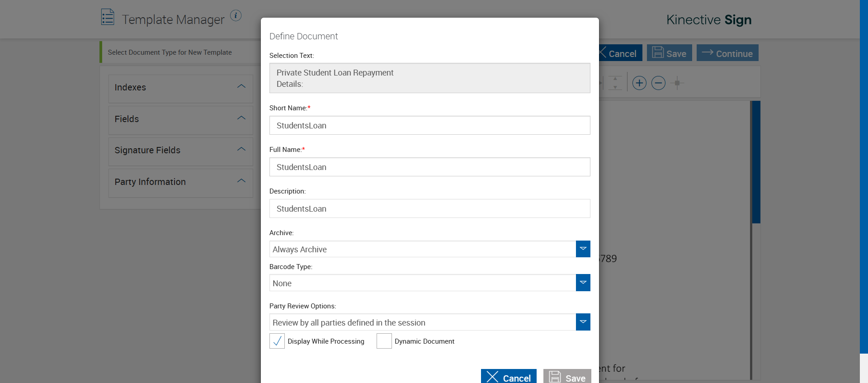Uncheck Display While Processing checkbox
The width and height of the screenshot is (868, 383).
[277, 341]
